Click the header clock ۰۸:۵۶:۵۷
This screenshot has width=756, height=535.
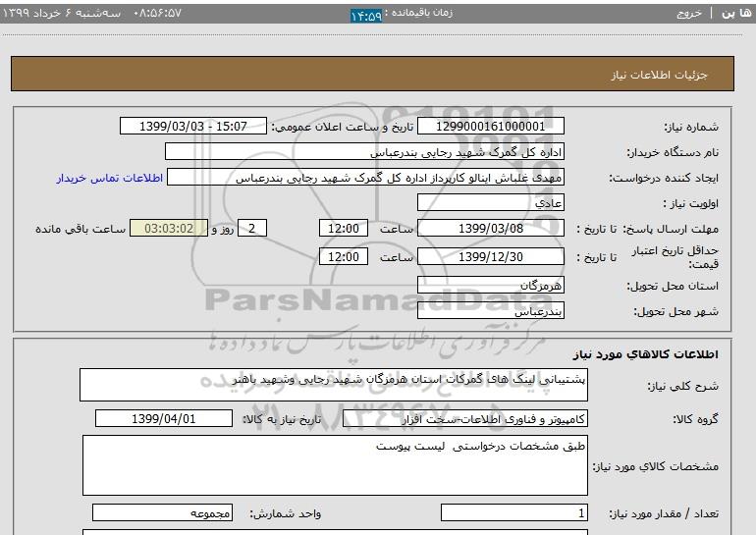tap(157, 13)
